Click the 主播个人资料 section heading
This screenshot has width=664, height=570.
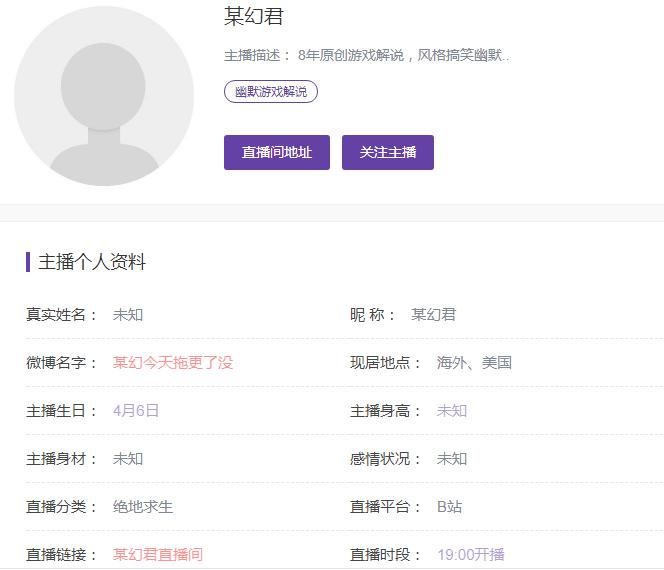pyautogui.click(x=92, y=263)
